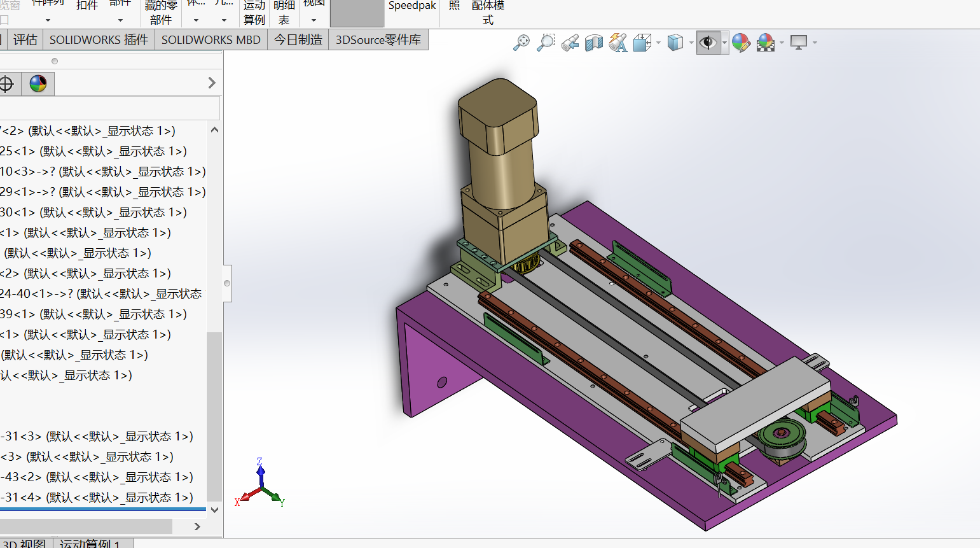Click the Apply Scene icon
The width and height of the screenshot is (980, 548).
(766, 43)
